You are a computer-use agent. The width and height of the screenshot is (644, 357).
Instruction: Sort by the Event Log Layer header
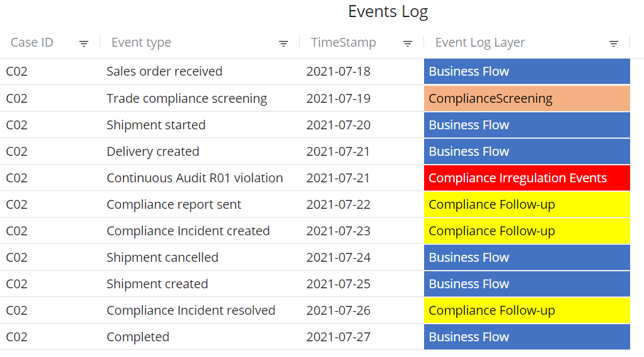tap(480, 43)
